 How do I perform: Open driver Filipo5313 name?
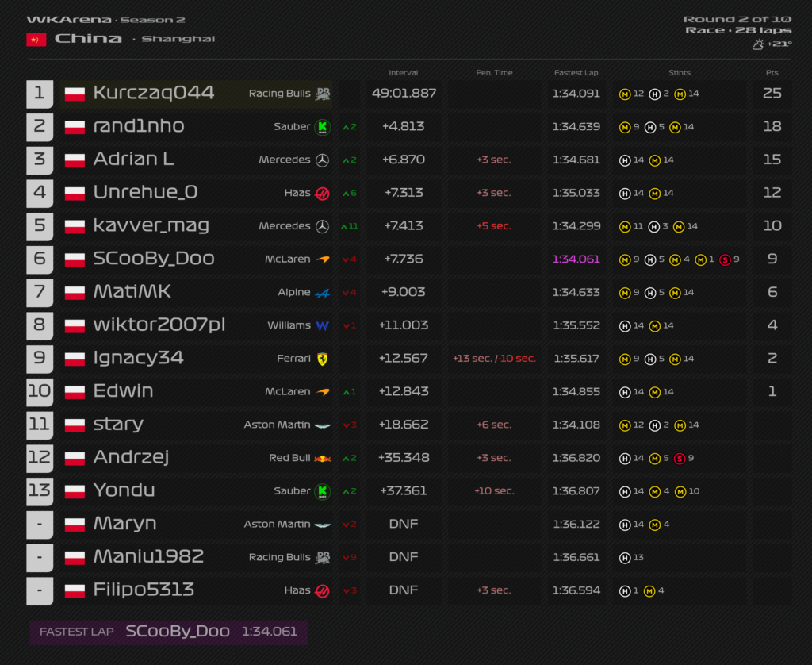[x=144, y=590]
